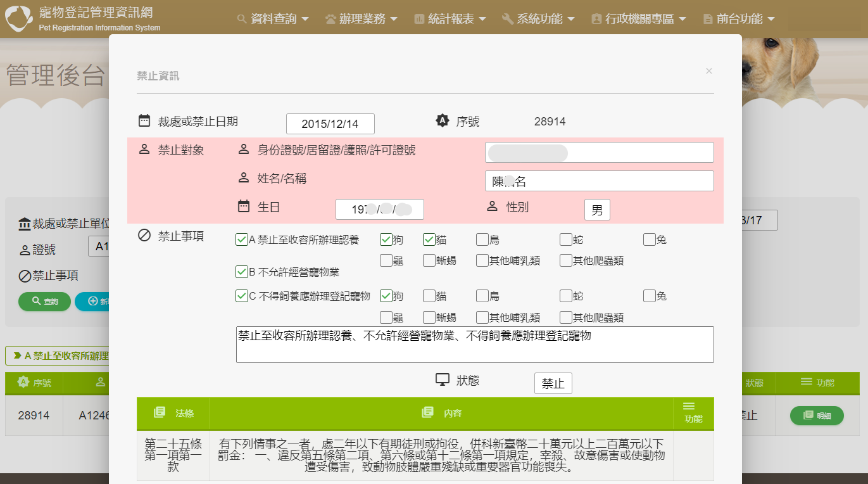This screenshot has height=484, width=868.
Task: Expand the 辦理業務 dropdown menu
Action: pos(362,19)
